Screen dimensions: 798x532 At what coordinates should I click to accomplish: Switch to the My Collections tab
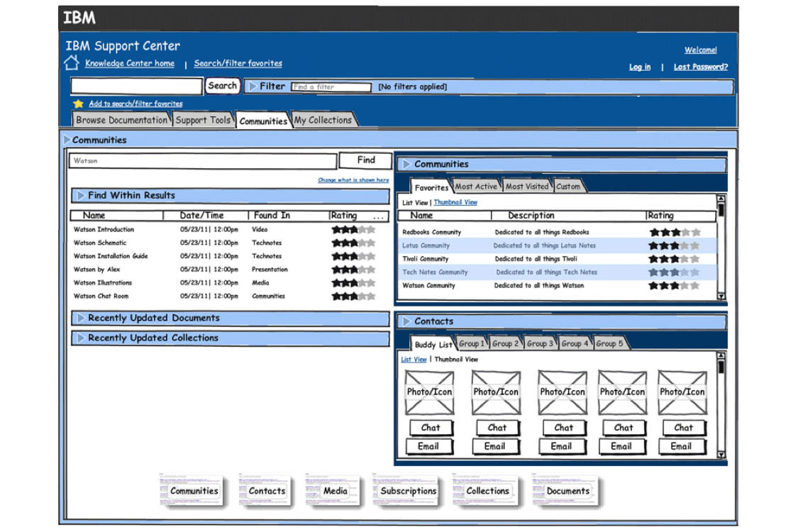[323, 121]
